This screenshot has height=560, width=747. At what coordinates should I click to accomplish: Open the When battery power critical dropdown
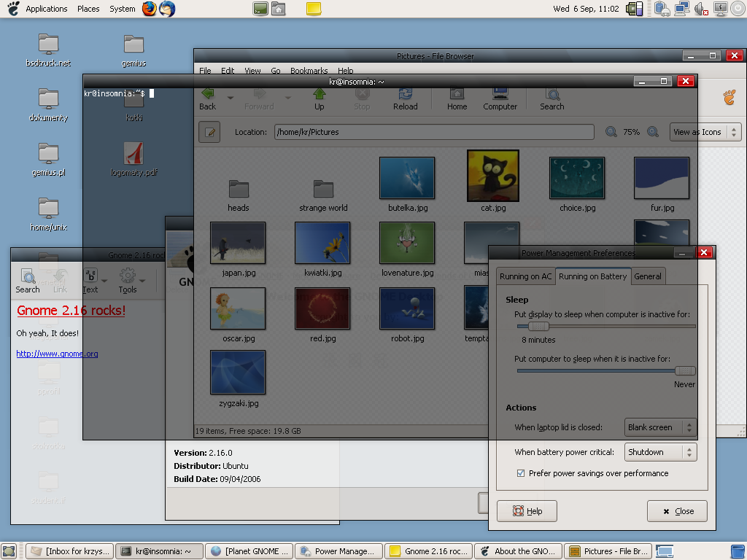(660, 452)
